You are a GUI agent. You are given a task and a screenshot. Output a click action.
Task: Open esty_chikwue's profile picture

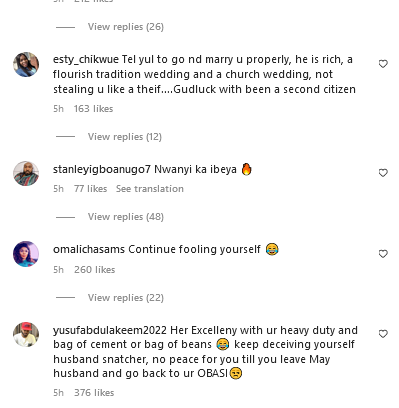coord(26,64)
